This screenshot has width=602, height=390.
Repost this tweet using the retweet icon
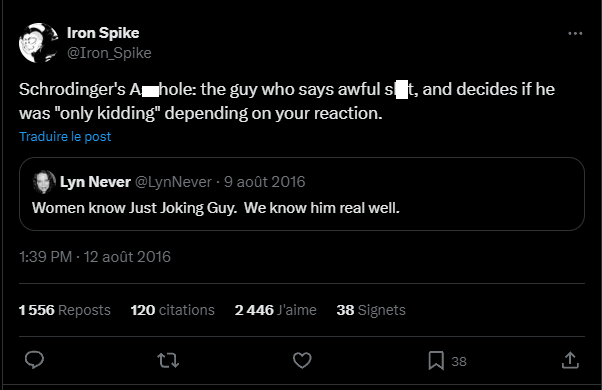168,360
